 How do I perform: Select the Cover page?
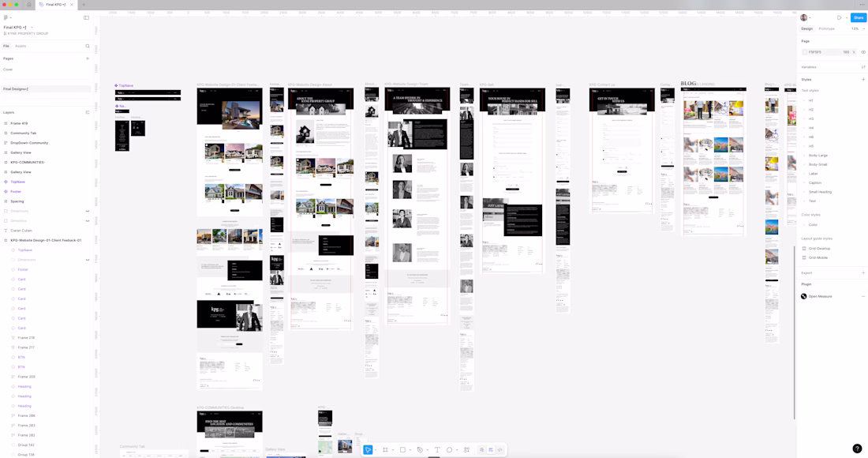coord(8,69)
